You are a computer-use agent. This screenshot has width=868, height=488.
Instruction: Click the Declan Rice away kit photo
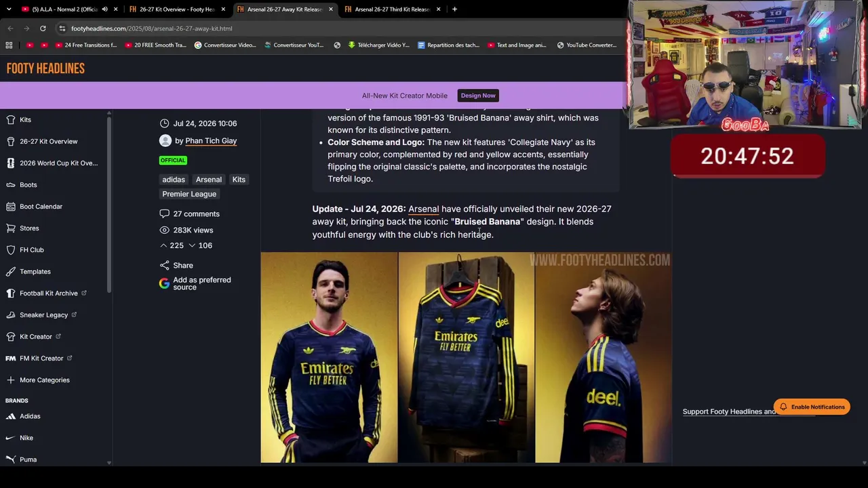(329, 357)
